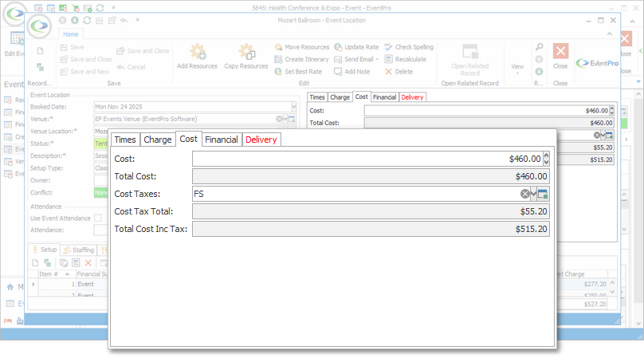The width and height of the screenshot is (644, 358).
Task: Click the red X delete icon in Setup toolbar
Action: (88, 262)
